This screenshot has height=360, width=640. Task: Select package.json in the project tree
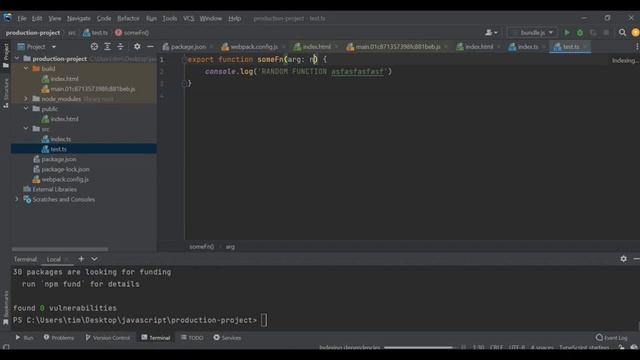tap(58, 159)
